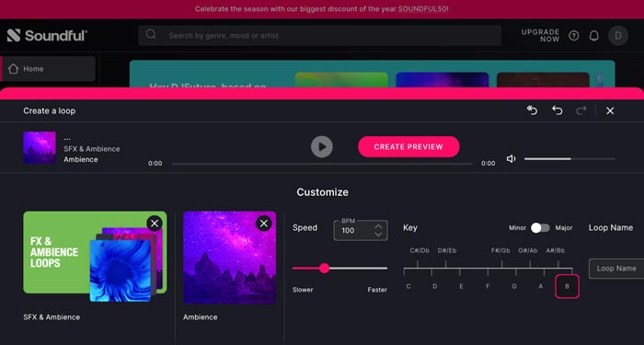The image size is (644, 345).
Task: Select key B
Action: (x=568, y=286)
